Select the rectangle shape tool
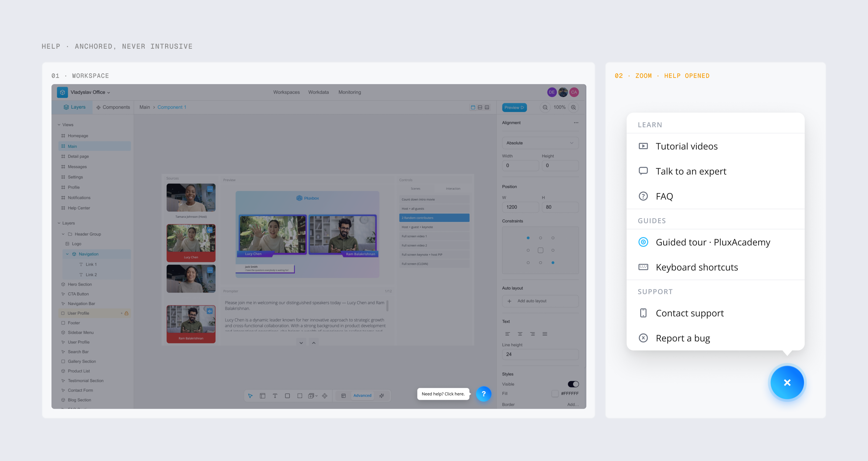 287,396
